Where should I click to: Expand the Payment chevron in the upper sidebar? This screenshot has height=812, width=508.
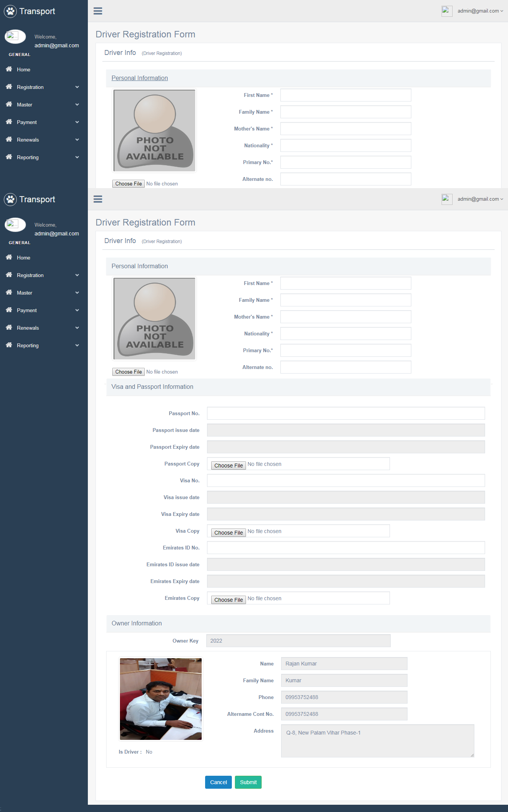77,122
